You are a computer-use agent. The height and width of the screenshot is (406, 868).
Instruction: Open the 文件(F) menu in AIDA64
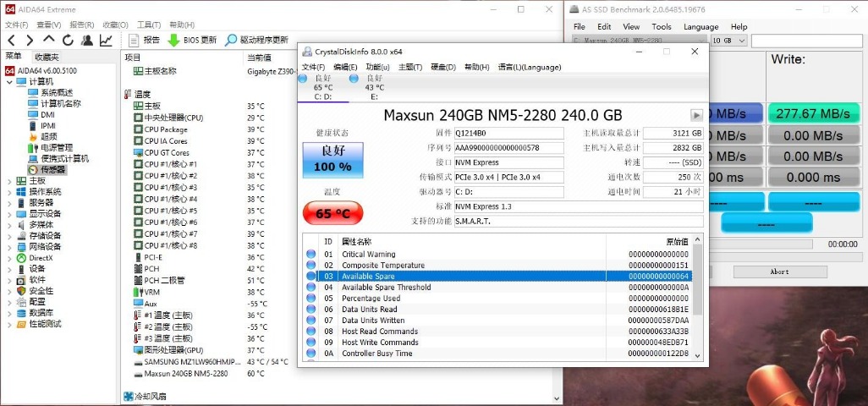tap(16, 25)
